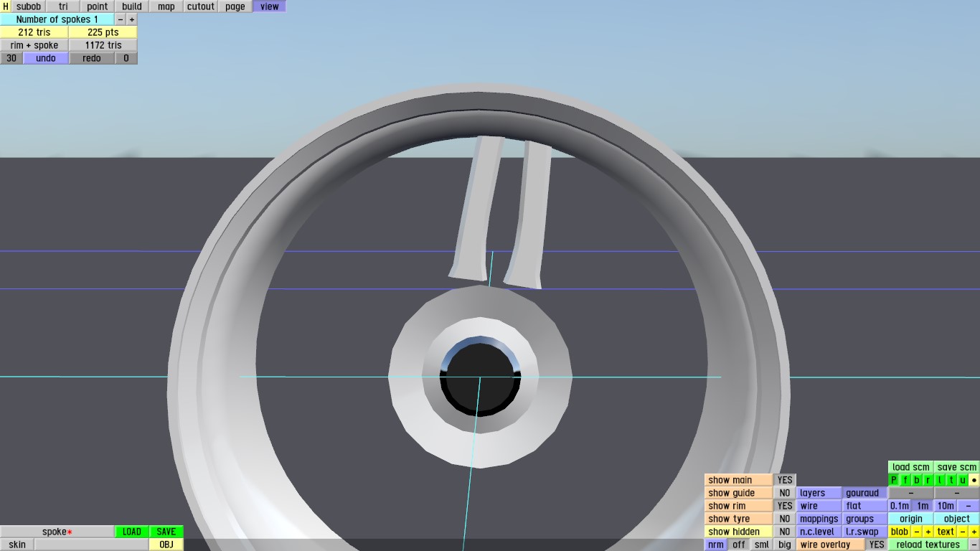Screen dimensions: 980x551
Task: Select the u (under) view button
Action: (x=963, y=480)
